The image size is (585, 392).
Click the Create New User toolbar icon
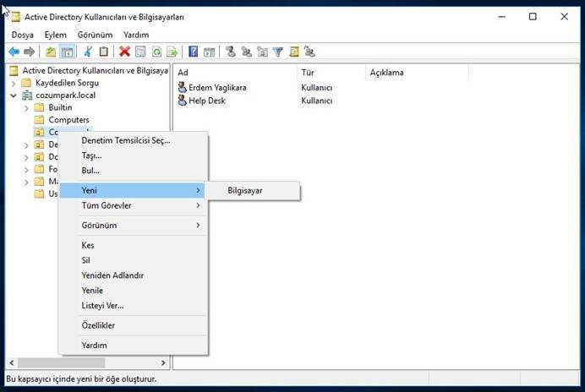click(x=231, y=52)
